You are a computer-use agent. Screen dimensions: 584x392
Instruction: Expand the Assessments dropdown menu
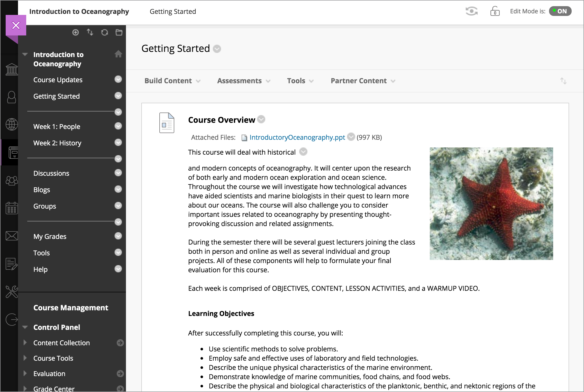pos(243,80)
